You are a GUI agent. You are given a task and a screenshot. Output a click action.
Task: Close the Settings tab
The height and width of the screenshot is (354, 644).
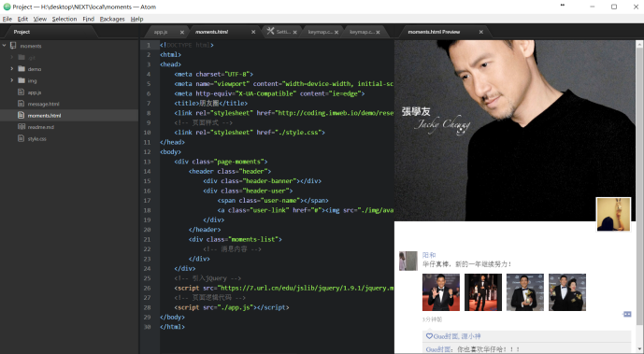pos(294,32)
